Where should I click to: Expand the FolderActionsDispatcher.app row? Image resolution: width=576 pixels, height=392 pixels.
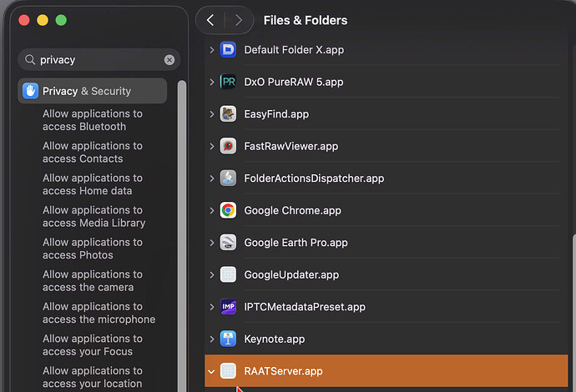[212, 178]
